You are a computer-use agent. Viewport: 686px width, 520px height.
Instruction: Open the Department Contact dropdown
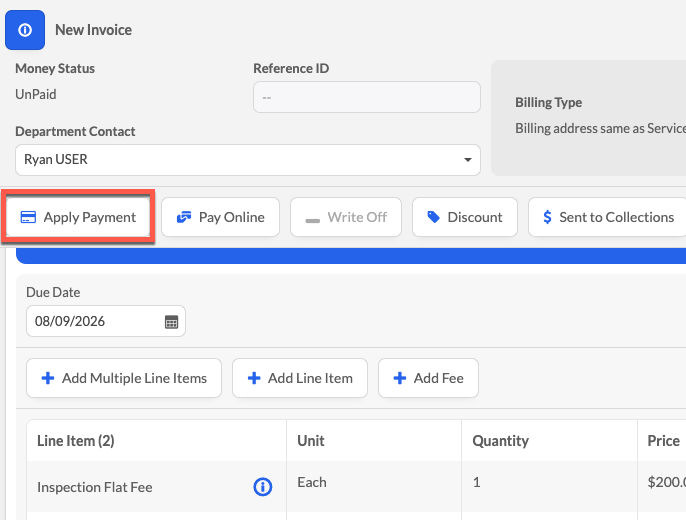pyautogui.click(x=248, y=160)
